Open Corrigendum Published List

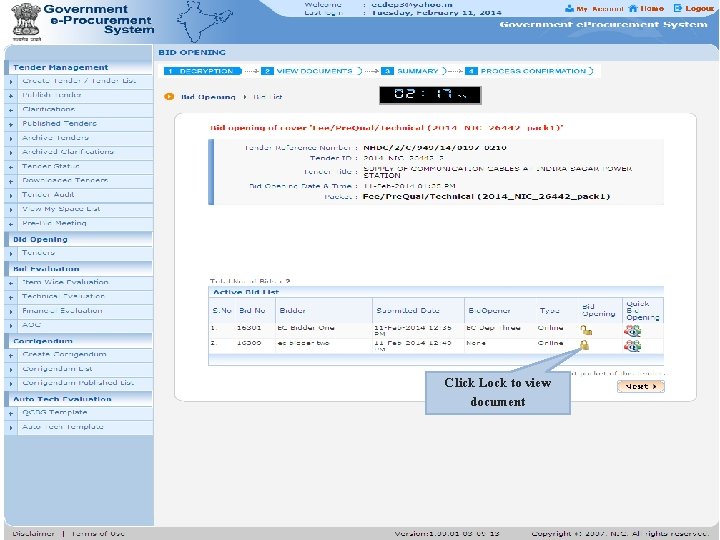pyautogui.click(x=78, y=383)
